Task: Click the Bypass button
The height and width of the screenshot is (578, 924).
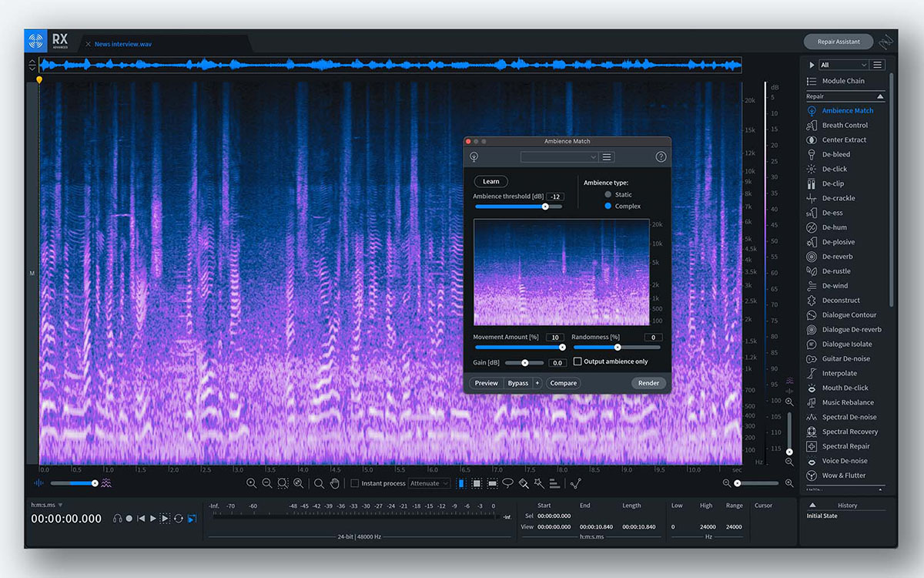Action: (518, 383)
